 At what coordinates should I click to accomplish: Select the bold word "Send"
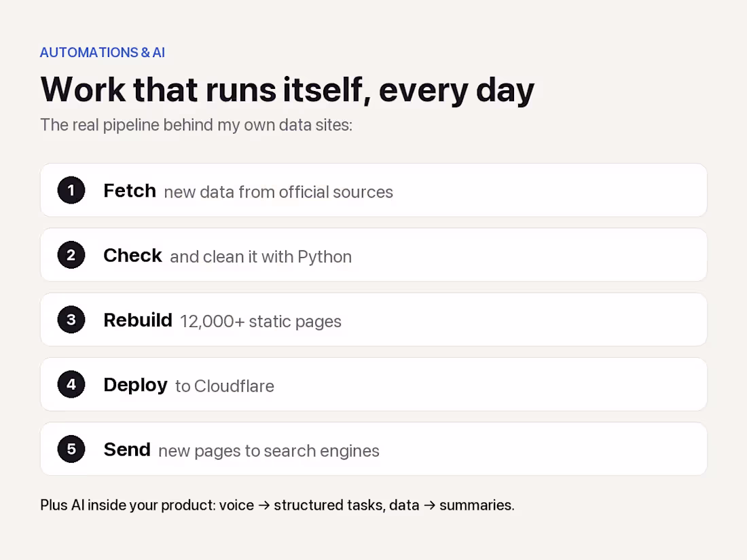[x=127, y=449]
